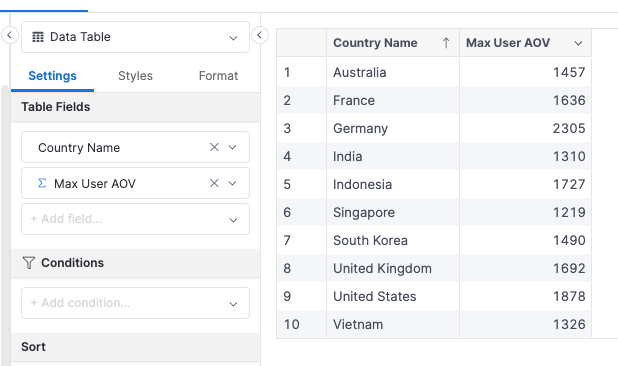The height and width of the screenshot is (366, 618).
Task: Select the Singapore cell
Action: pyautogui.click(x=393, y=212)
